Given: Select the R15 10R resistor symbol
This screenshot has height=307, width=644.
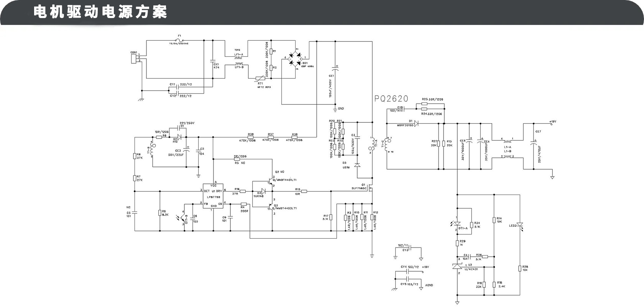Looking at the screenshot, I should pos(304,191).
